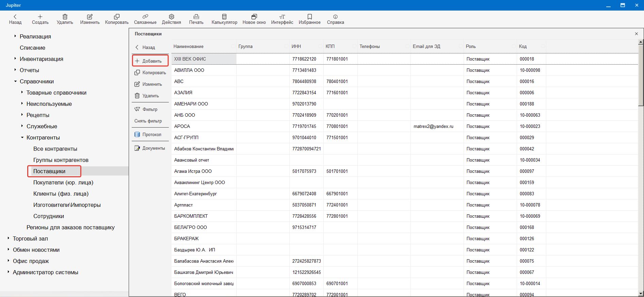Tick the checkbox in Наименование column header
644x297 pixels.
(x=234, y=46)
